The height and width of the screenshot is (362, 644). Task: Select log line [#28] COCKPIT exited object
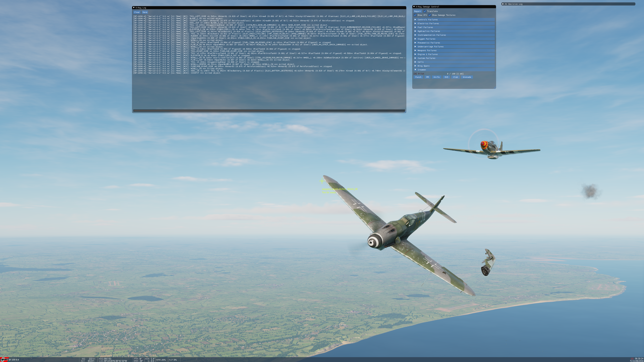coord(177,73)
